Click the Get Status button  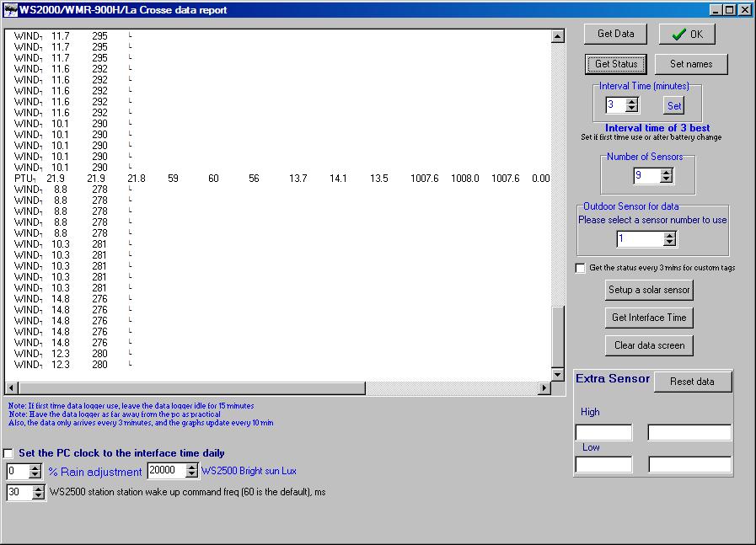pyautogui.click(x=616, y=64)
